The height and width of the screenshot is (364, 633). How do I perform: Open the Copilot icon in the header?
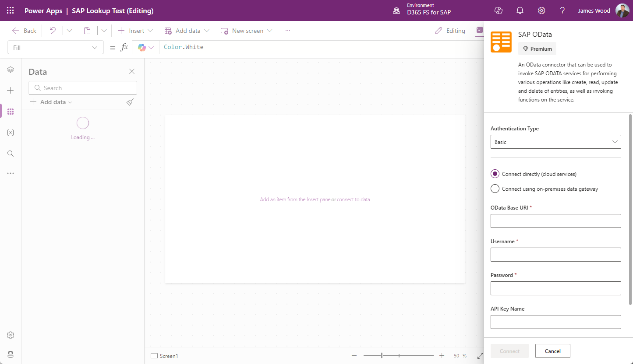[498, 10]
